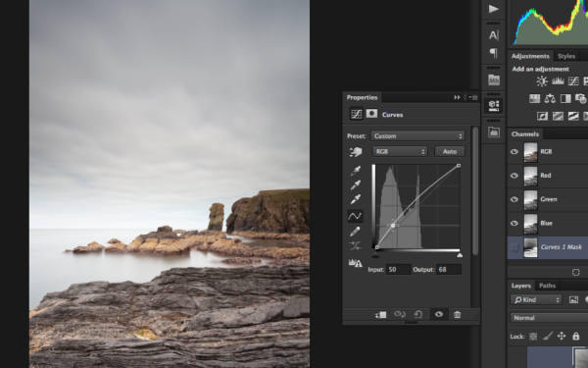Activate the on-image targeted adjustment hand tool
This screenshot has height=368, width=588.
point(356,151)
